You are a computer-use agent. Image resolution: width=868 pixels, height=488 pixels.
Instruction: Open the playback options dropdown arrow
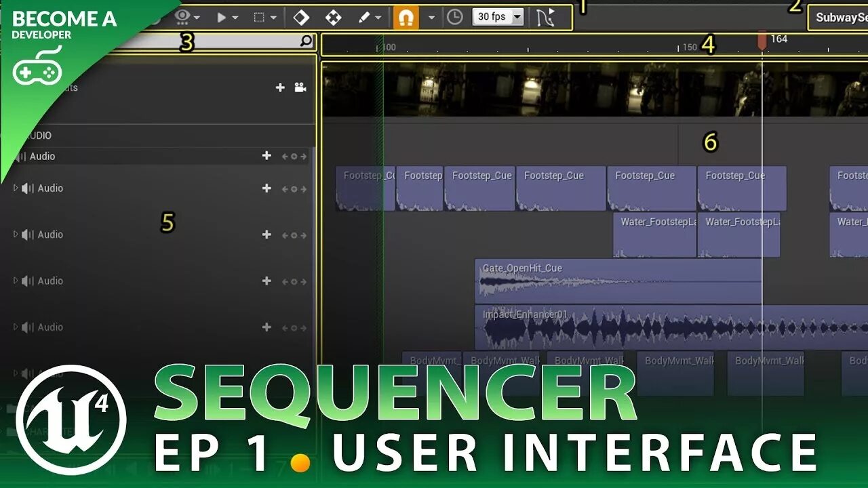click(x=235, y=18)
